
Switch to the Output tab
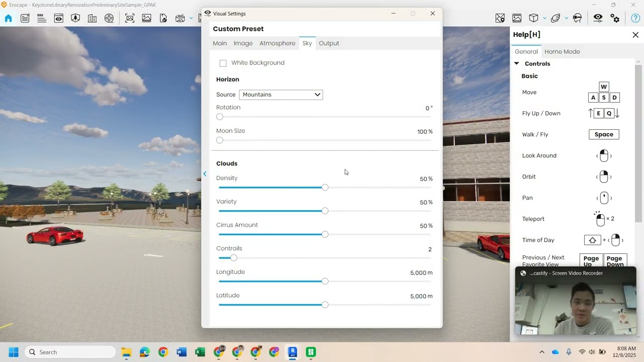point(329,43)
